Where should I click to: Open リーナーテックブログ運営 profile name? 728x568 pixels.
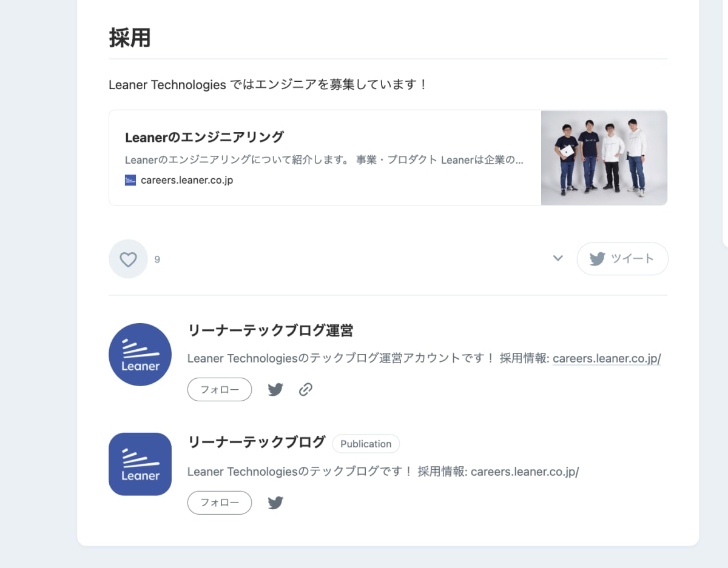(x=271, y=330)
